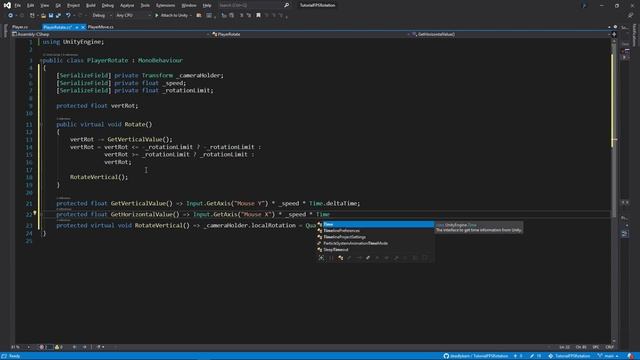640x360 pixels.
Task: Click the Visual Studio logo icon
Action: point(7,5)
